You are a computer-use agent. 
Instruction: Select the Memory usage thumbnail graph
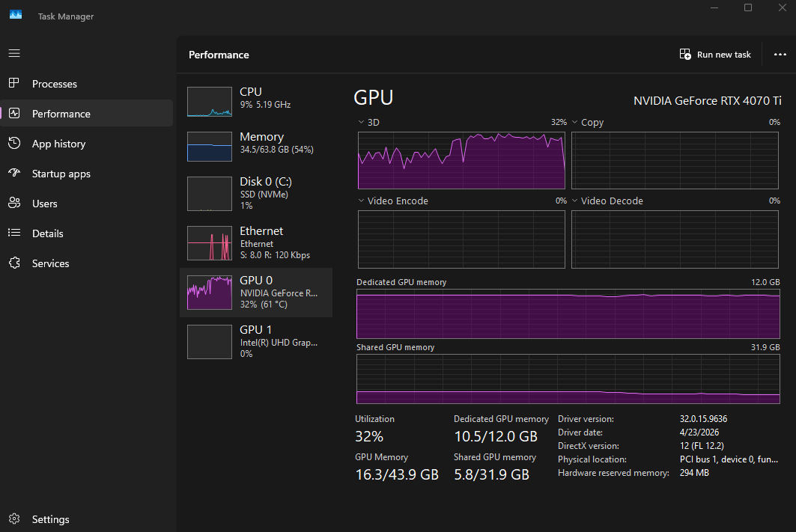tap(210, 147)
